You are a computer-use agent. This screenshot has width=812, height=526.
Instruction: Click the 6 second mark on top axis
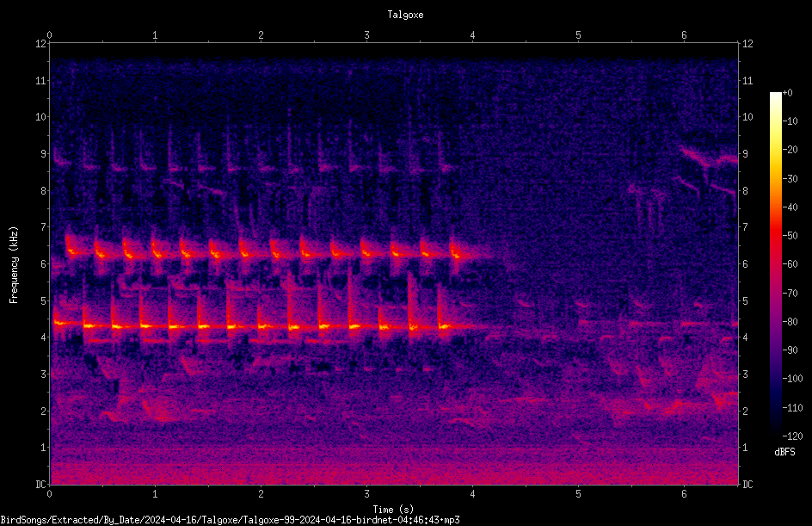click(684, 35)
